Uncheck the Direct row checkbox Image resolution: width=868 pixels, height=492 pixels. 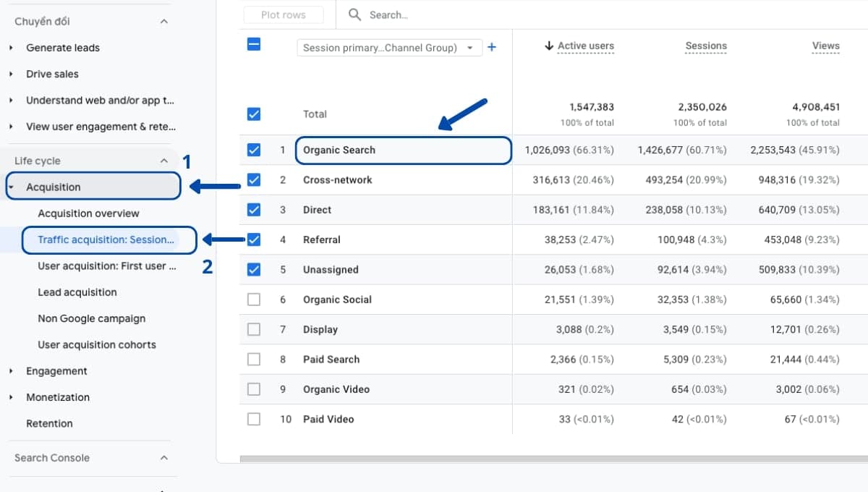254,210
